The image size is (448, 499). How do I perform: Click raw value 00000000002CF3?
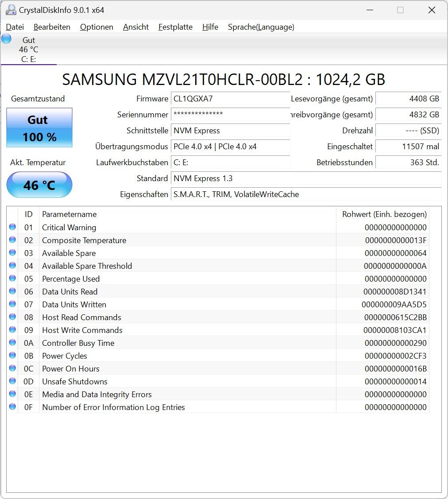pos(395,356)
